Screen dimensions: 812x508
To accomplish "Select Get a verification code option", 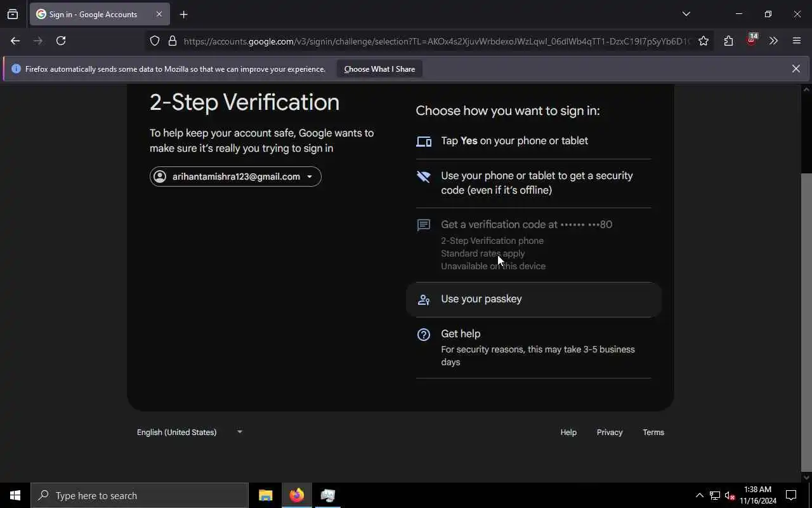I will (x=534, y=244).
